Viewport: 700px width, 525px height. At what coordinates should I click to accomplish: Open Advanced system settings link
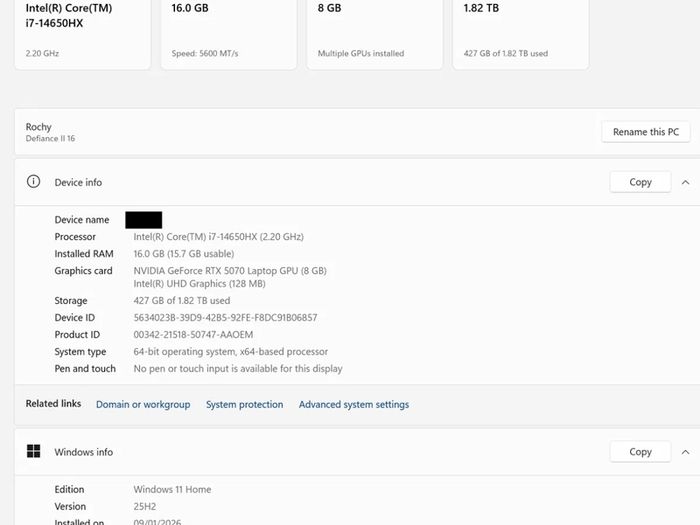click(354, 404)
